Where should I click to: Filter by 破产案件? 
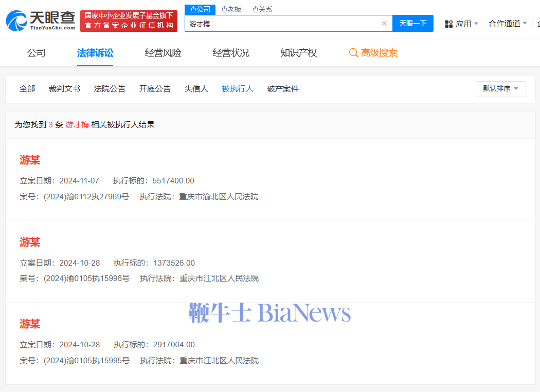(x=283, y=89)
